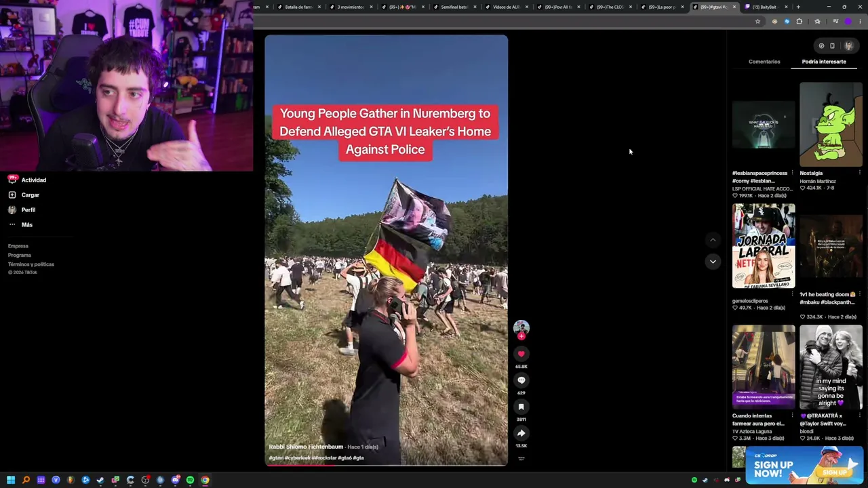868x488 pixels.
Task: Open options for Taylor Swift video
Action: (x=859, y=415)
